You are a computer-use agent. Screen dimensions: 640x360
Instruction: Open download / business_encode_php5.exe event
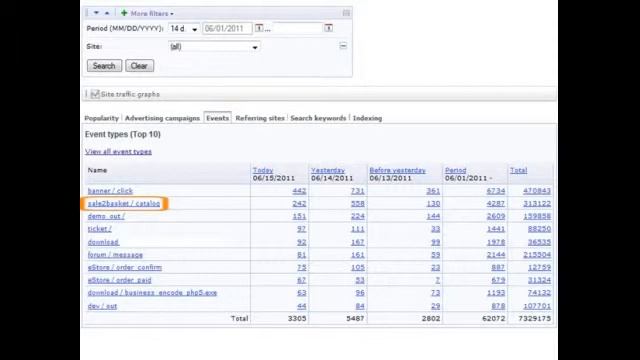[152, 293]
